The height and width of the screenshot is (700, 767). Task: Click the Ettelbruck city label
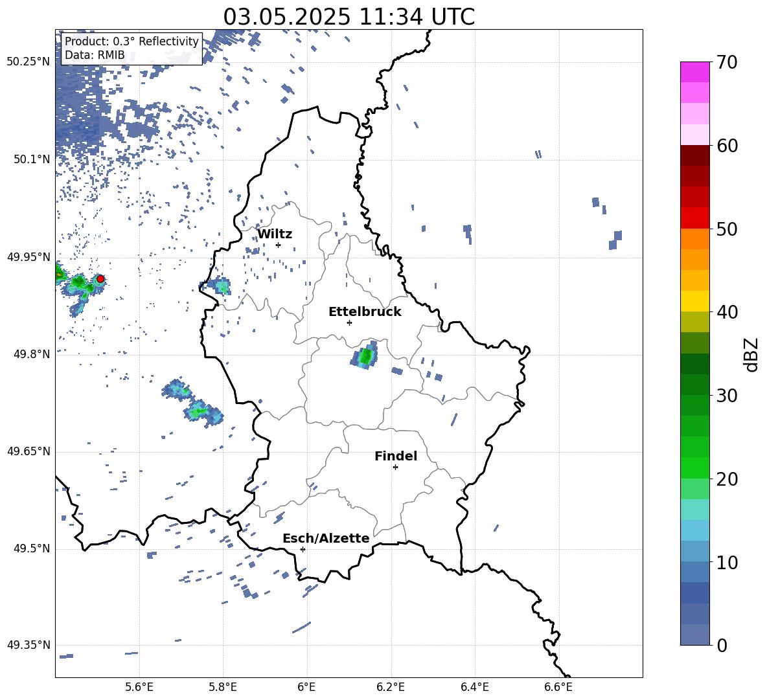[x=365, y=312]
